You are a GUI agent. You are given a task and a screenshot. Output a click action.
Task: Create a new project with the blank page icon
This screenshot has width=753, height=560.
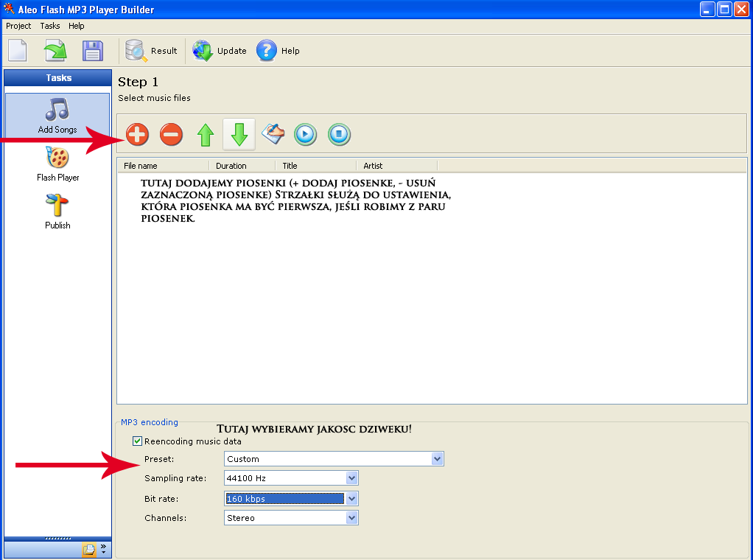click(x=18, y=50)
